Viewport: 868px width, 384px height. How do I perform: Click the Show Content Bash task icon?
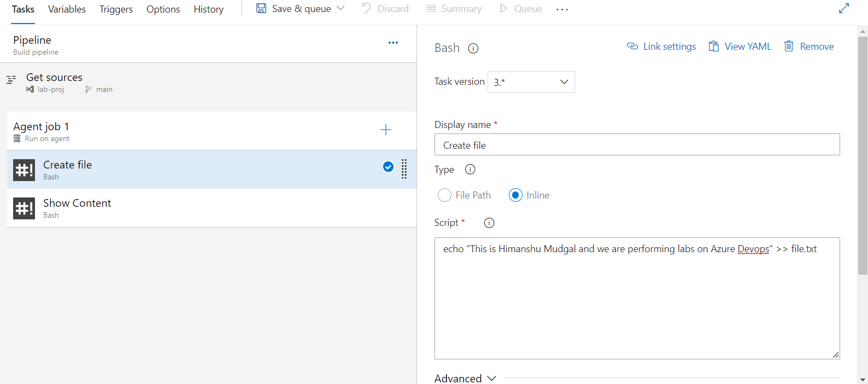click(x=24, y=208)
